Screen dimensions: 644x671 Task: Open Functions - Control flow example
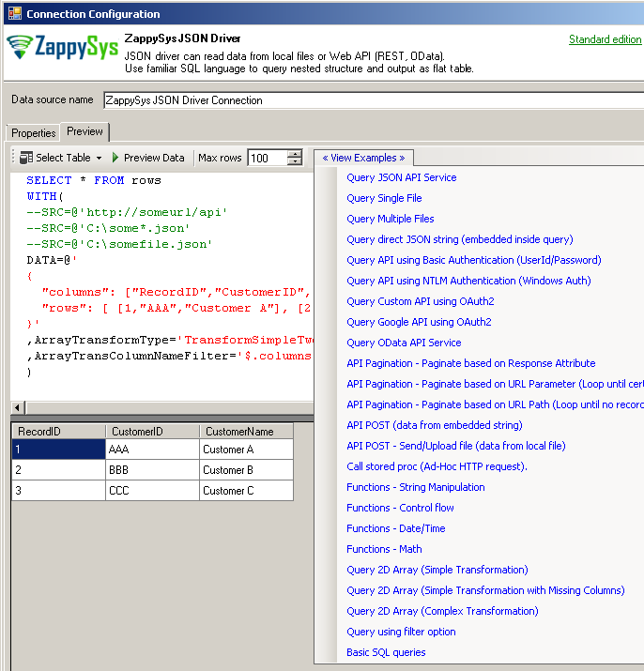coord(400,508)
